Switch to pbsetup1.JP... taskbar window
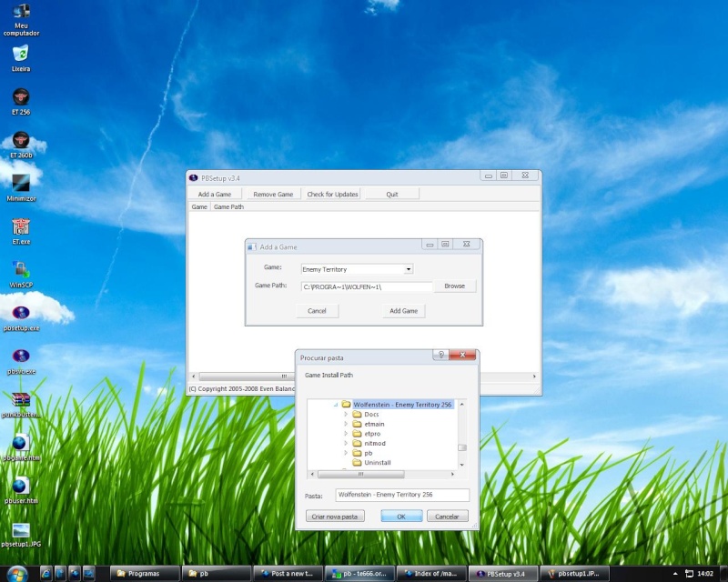This screenshot has width=728, height=582. coord(575,574)
